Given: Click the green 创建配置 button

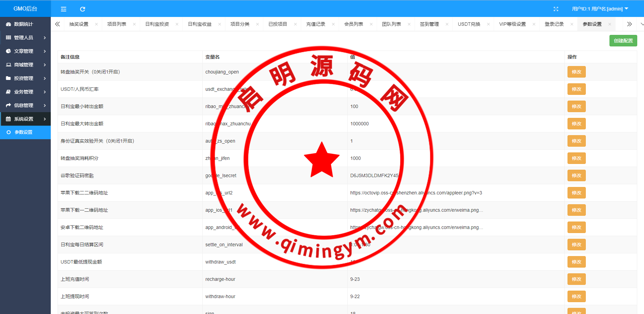Looking at the screenshot, I should pos(623,41).
